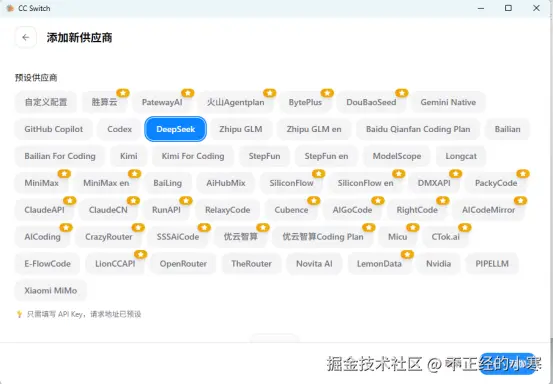Choose the Cubence provider

tap(291, 210)
